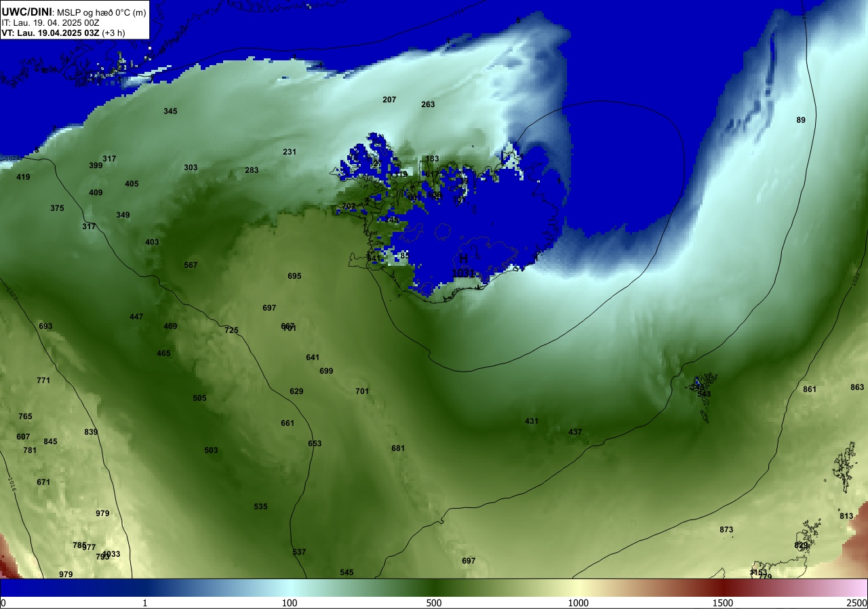Click the H high-pressure marker over Iceland
The image size is (868, 609).
coord(464,258)
